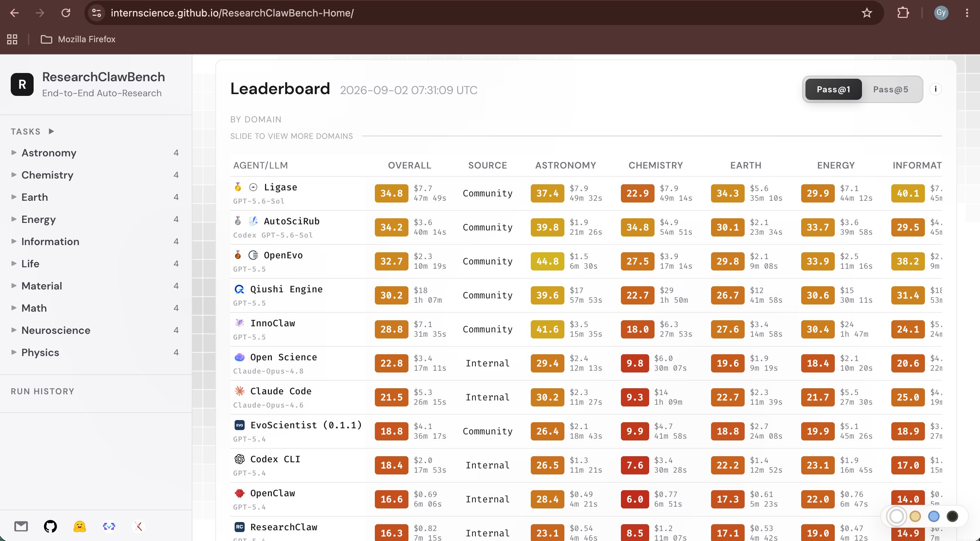Expand the Energy task group
Screen dimensions: 980x541
click(95, 219)
